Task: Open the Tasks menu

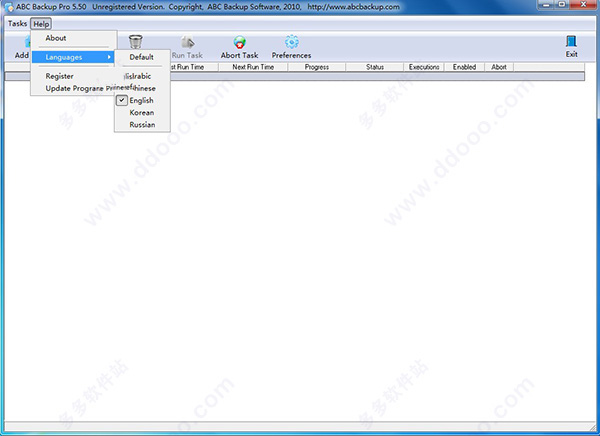Action: pyautogui.click(x=18, y=24)
